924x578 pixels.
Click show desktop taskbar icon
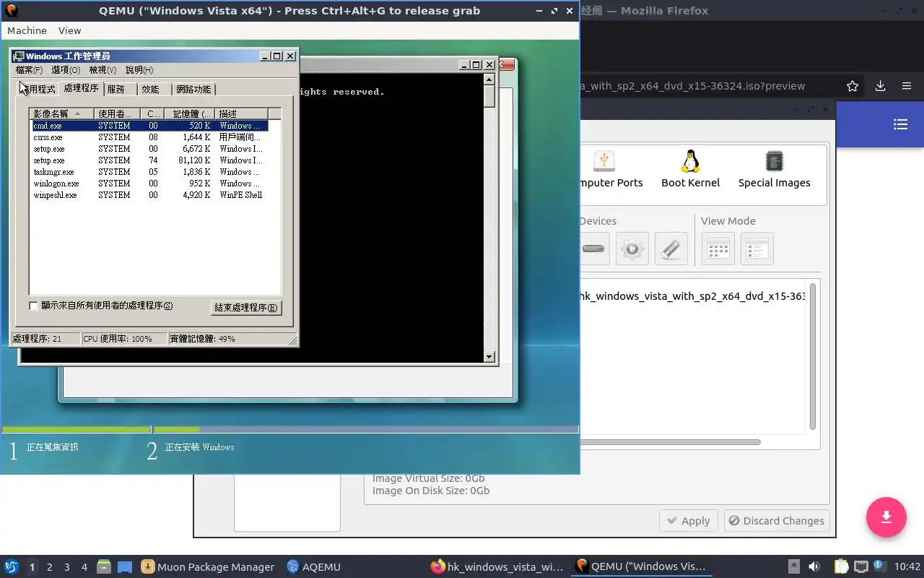(125, 567)
